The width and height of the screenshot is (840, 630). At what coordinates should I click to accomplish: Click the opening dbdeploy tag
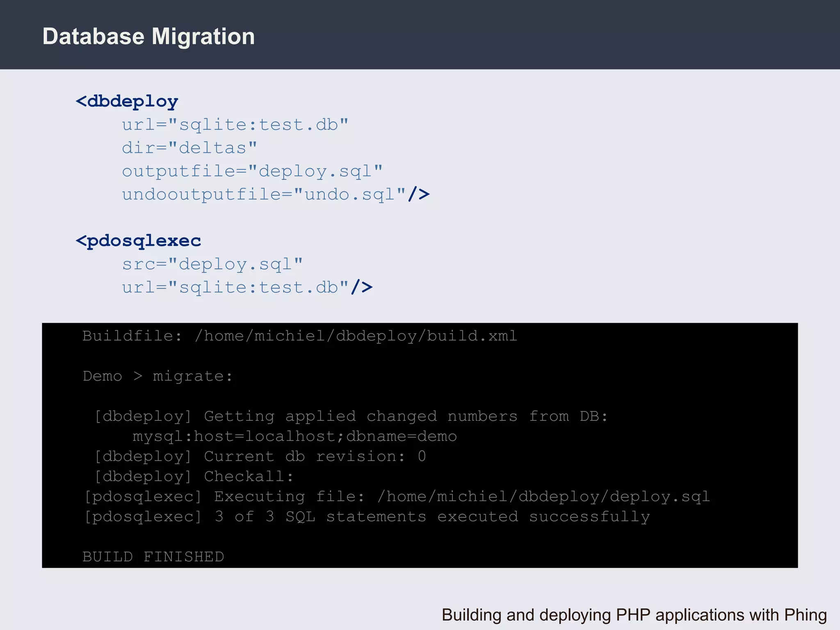(x=127, y=101)
